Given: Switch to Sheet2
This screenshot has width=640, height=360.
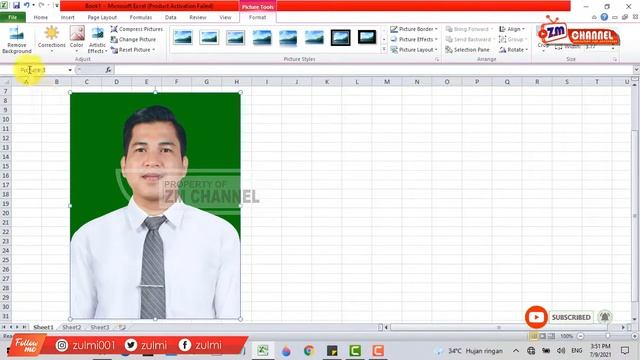Looking at the screenshot, I should (x=71, y=327).
